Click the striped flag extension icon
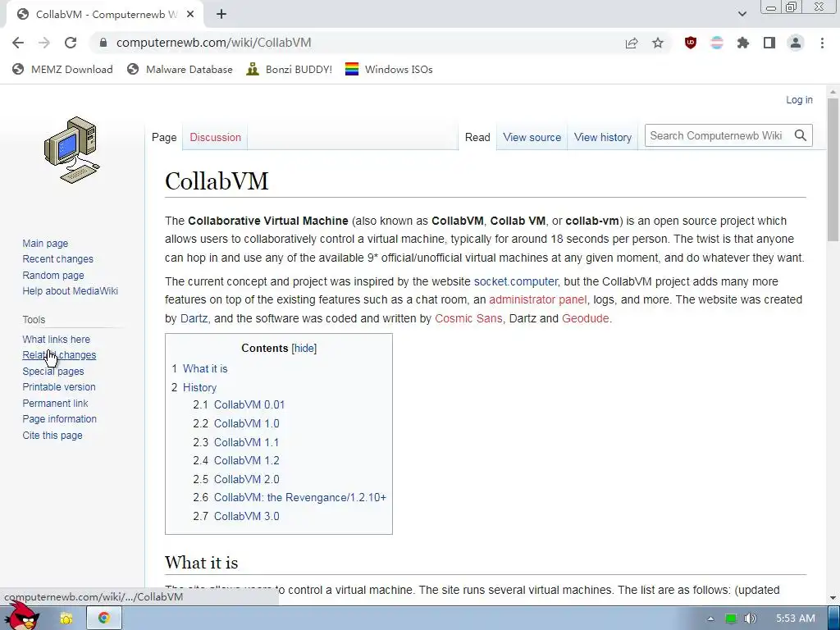840x630 pixels. [x=716, y=43]
